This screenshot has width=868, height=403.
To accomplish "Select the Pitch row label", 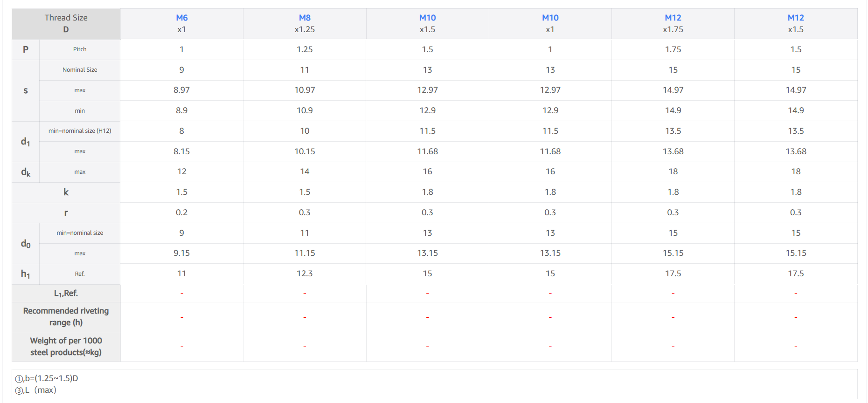I will [x=80, y=49].
